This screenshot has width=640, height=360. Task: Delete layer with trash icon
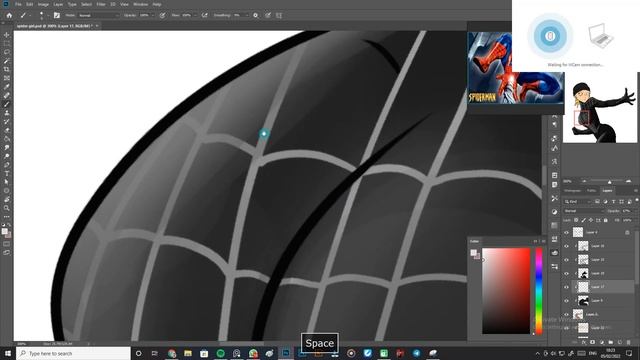tap(629, 342)
